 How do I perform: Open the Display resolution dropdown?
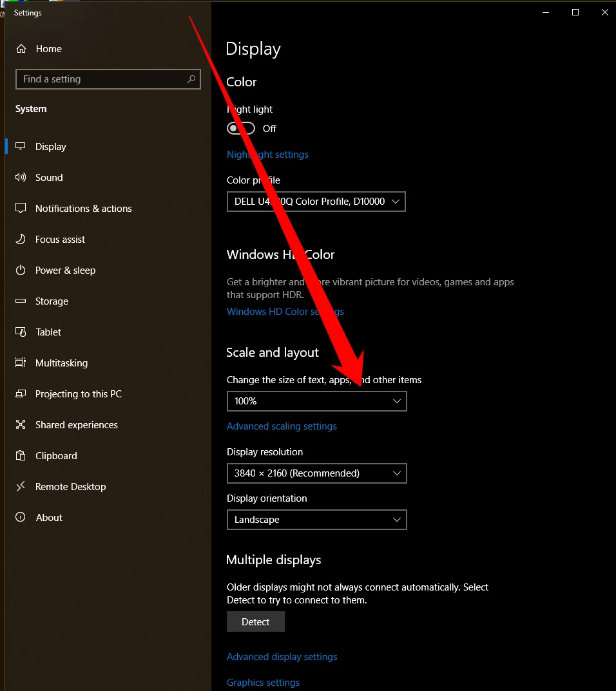pos(316,473)
